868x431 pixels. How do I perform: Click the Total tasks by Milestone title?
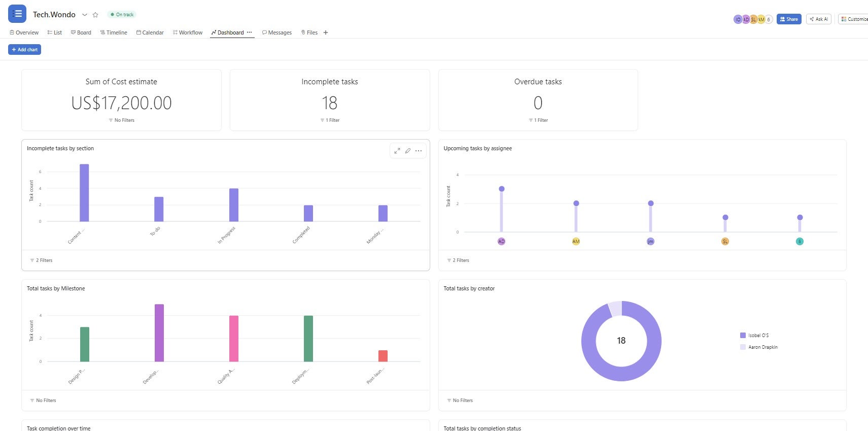[56, 288]
